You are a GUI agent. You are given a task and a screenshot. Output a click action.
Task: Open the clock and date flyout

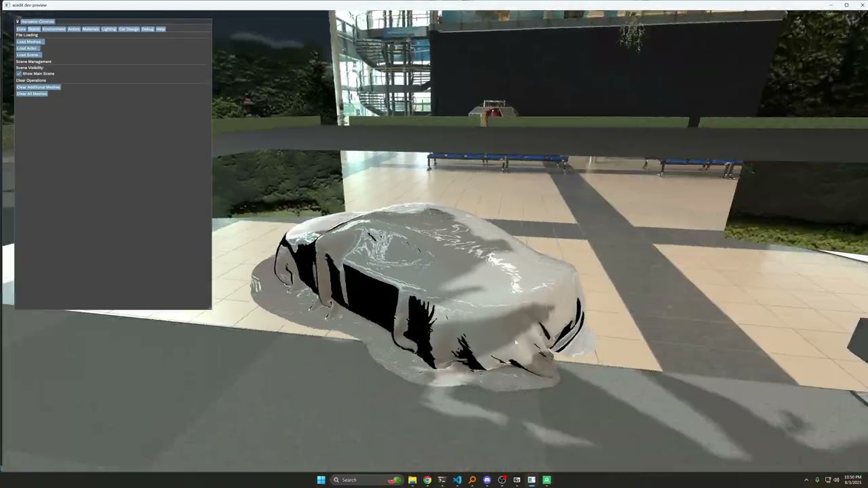853,480
